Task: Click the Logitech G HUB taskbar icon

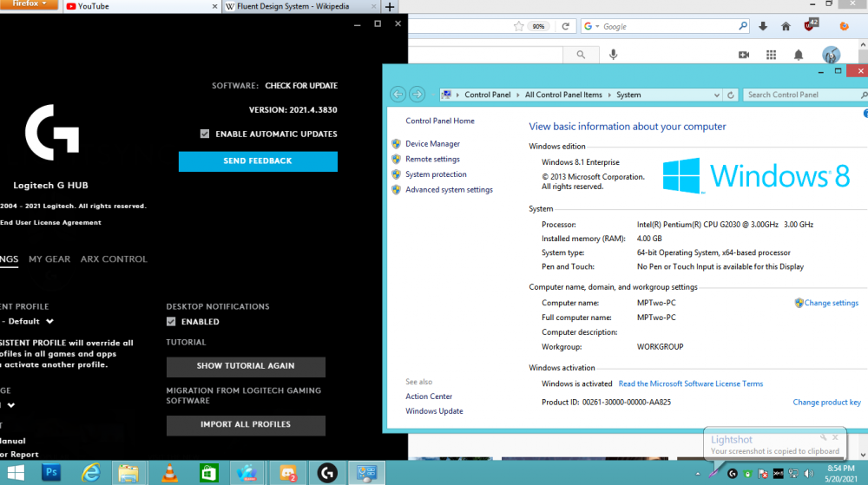Action: tap(327, 473)
